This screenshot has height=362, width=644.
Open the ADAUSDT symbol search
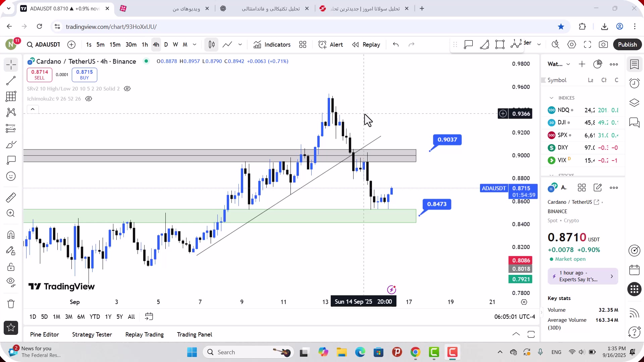[44, 45]
